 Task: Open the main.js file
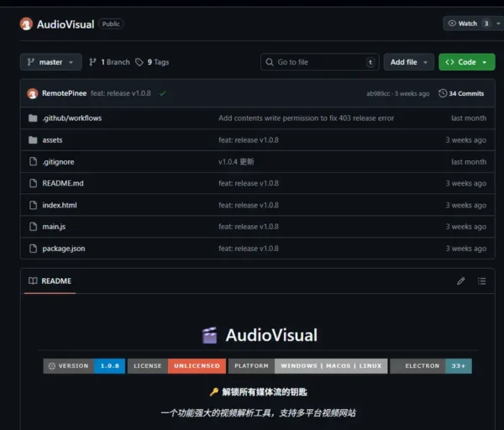pyautogui.click(x=54, y=227)
